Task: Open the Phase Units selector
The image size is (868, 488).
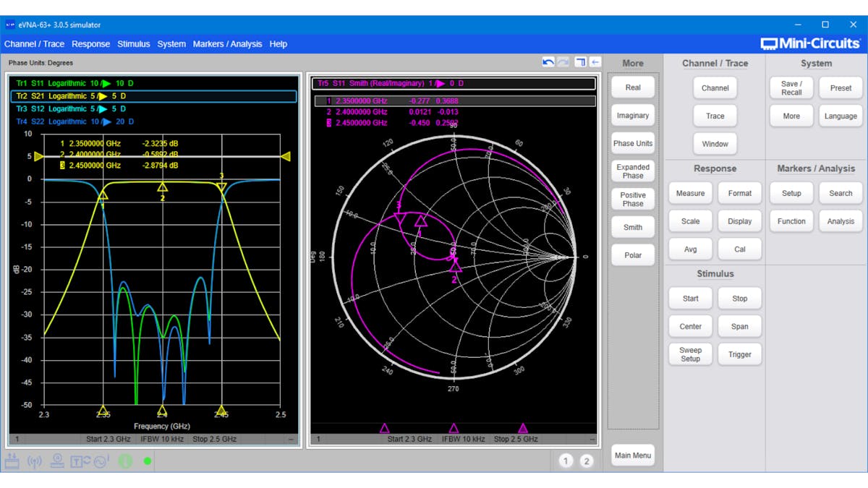Action: [x=632, y=143]
